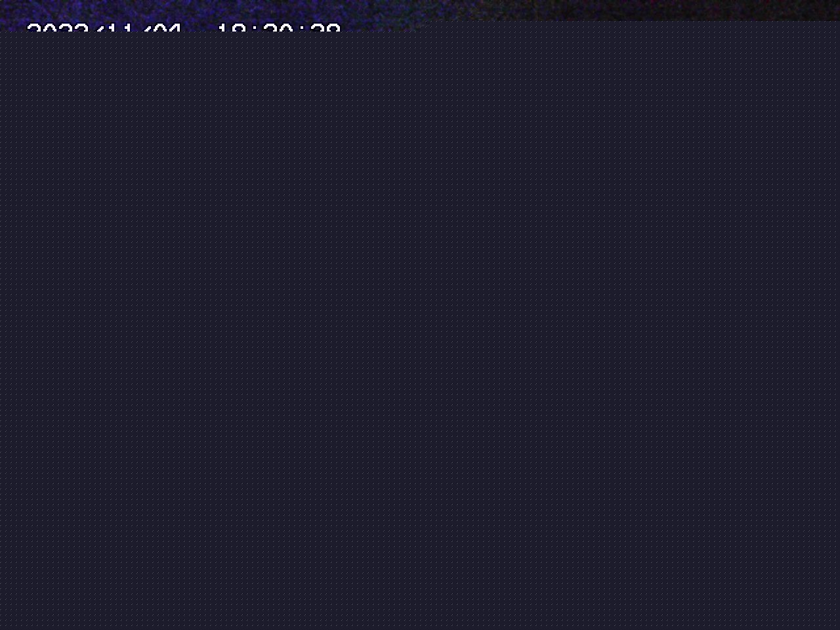The height and width of the screenshot is (630, 840).
Task: Click the partially visible date stamp overlay
Action: (x=104, y=27)
